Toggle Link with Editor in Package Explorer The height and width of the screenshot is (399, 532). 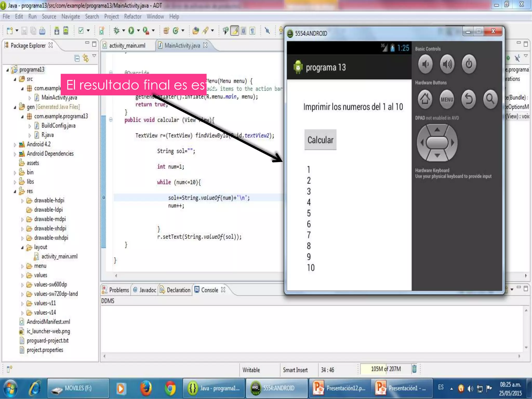(x=85, y=58)
